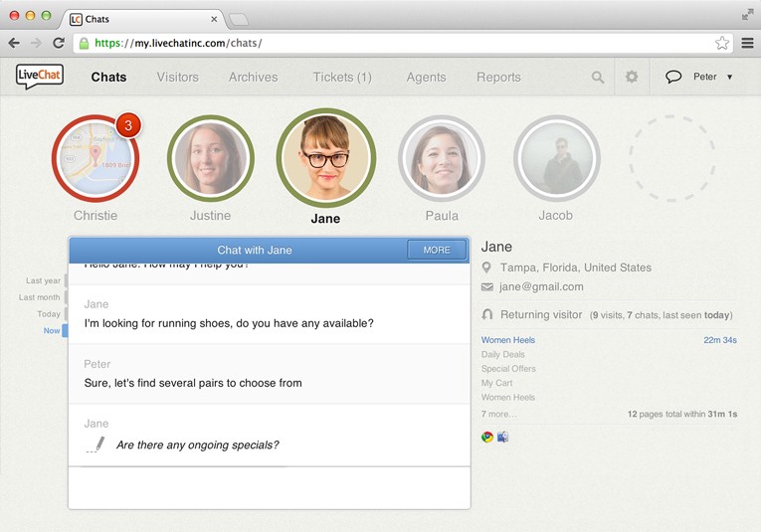Switch to the Visitors tab

point(178,78)
